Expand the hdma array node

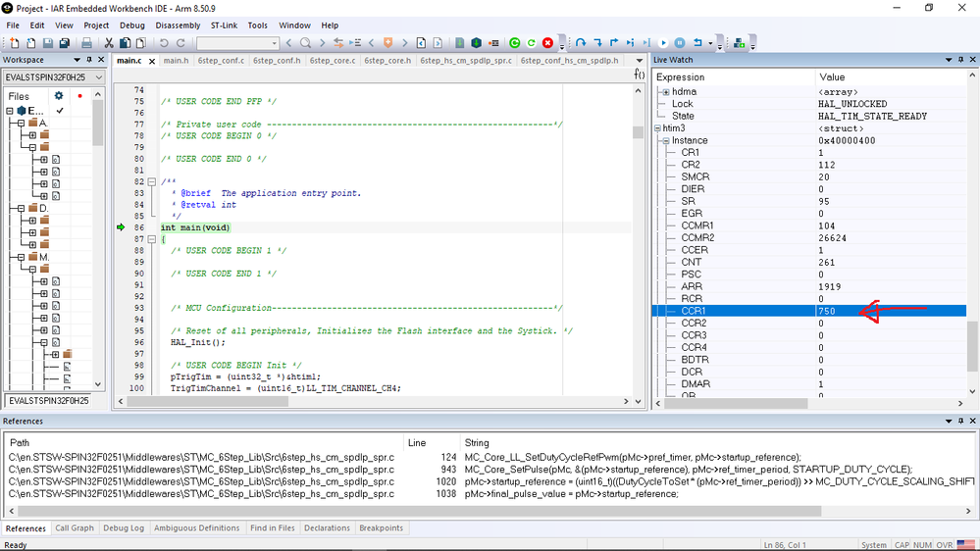tap(666, 92)
